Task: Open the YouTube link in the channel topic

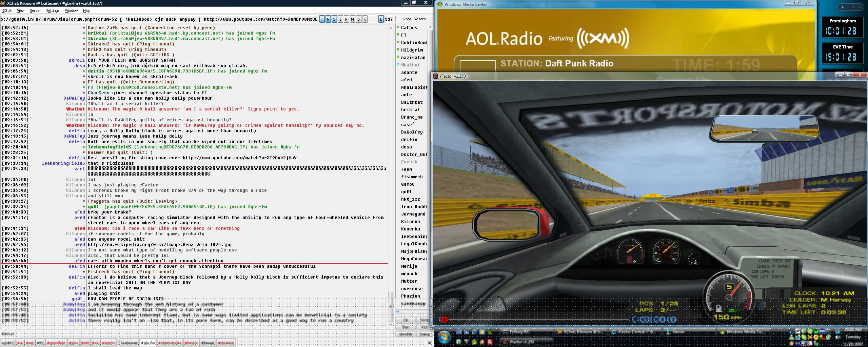Action: point(260,19)
